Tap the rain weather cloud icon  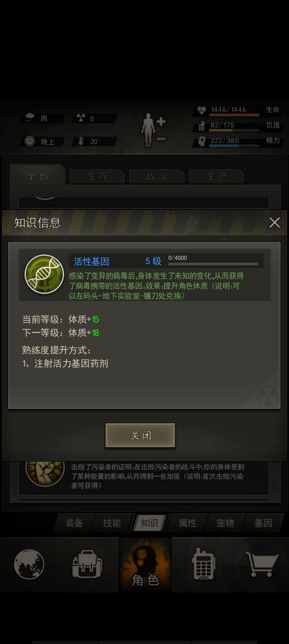coord(30,117)
